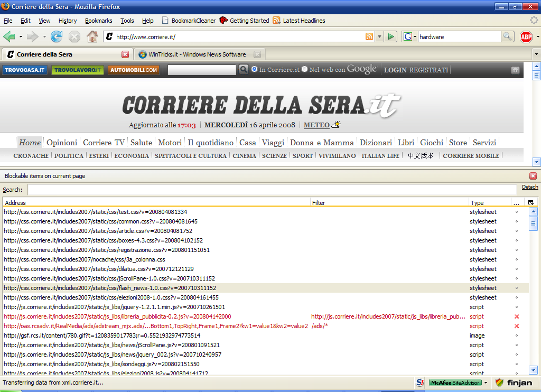
Task: Click down arrow of blockable list scrollbar
Action: 533,370
